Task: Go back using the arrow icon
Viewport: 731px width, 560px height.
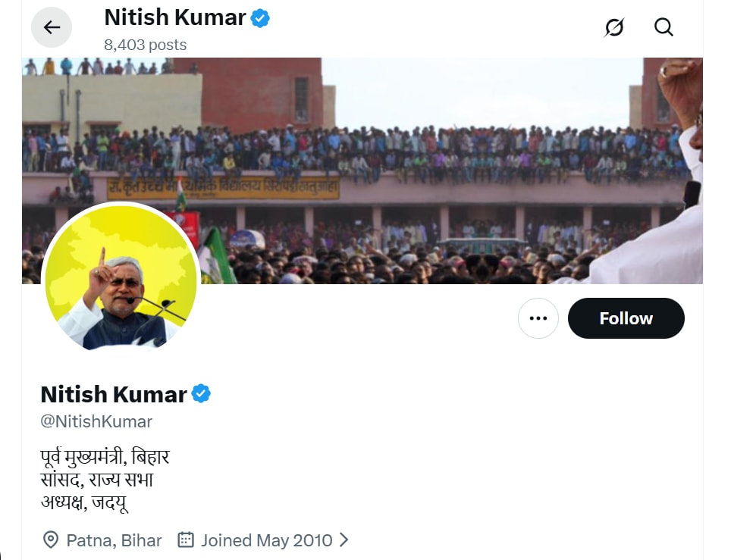Action: 51,27
